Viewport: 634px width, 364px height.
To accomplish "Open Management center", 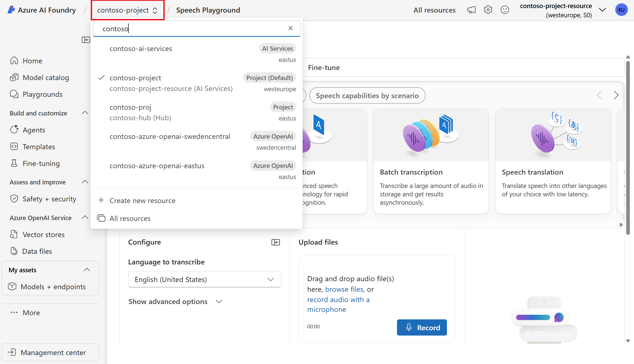I will point(50,353).
